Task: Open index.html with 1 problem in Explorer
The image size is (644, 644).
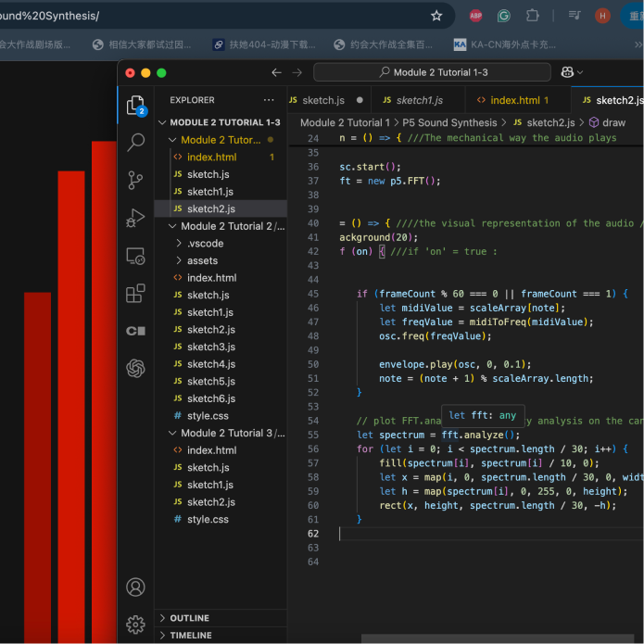Action: [x=221, y=157]
